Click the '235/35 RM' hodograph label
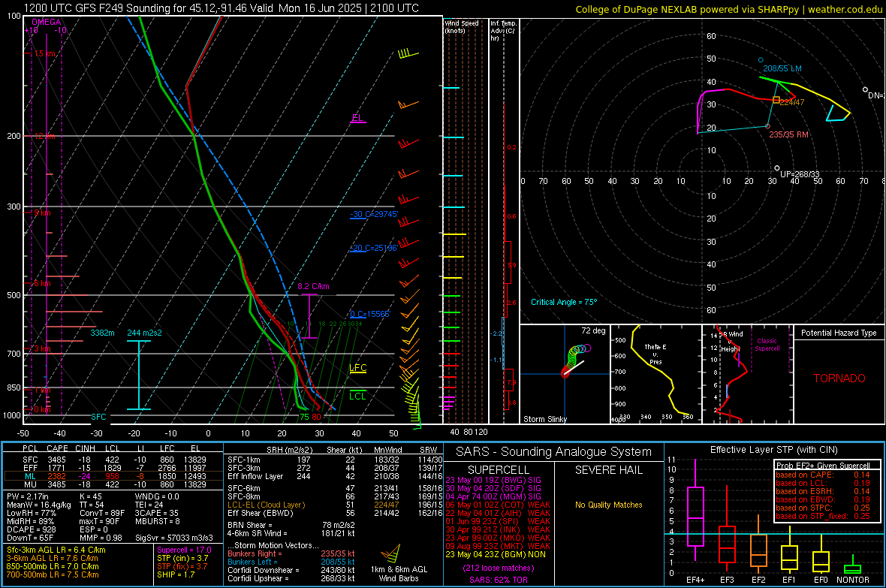The image size is (886, 588). pyautogui.click(x=788, y=134)
